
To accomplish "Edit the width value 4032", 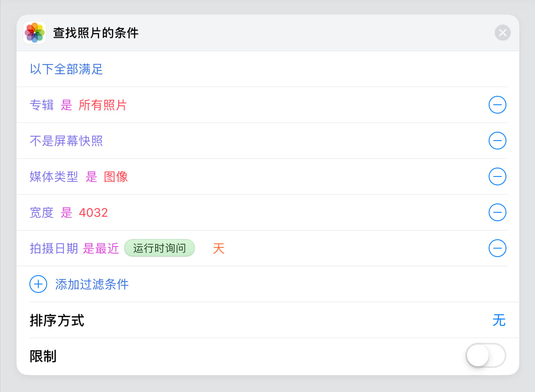I will 93,213.
